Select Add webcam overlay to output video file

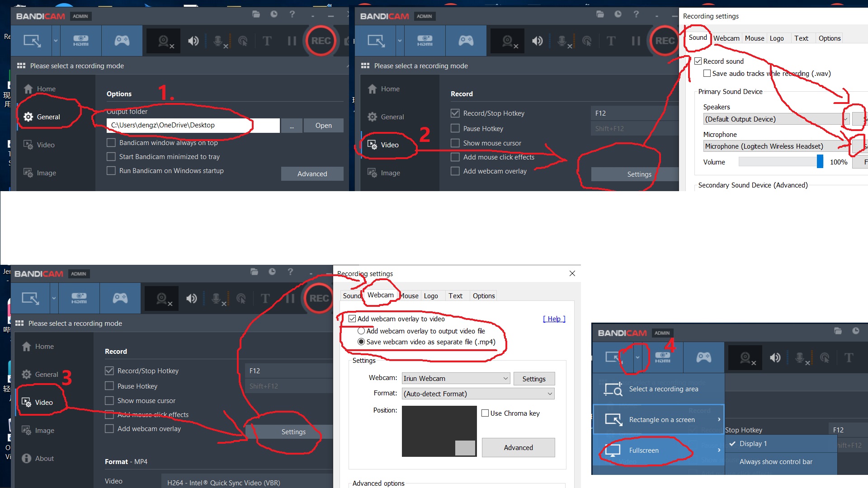click(x=361, y=331)
